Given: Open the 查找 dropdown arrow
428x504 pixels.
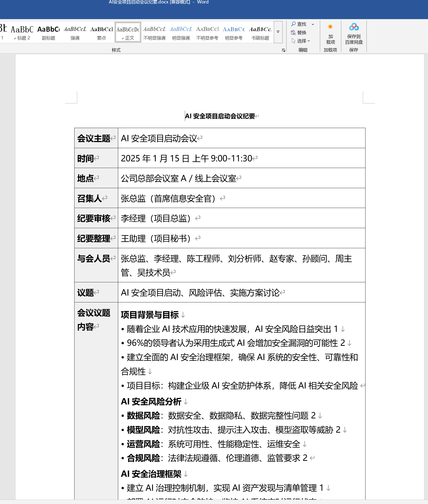Looking at the screenshot, I should [313, 24].
